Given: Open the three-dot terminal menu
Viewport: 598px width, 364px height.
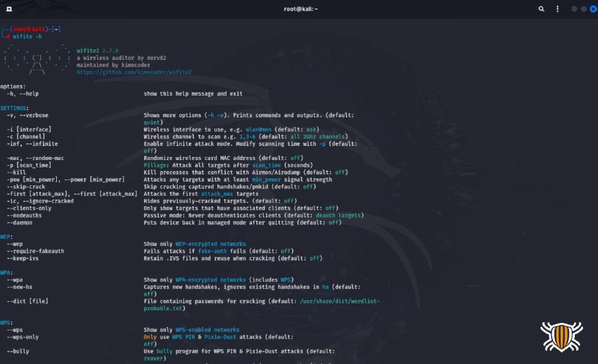Looking at the screenshot, I should (x=557, y=9).
